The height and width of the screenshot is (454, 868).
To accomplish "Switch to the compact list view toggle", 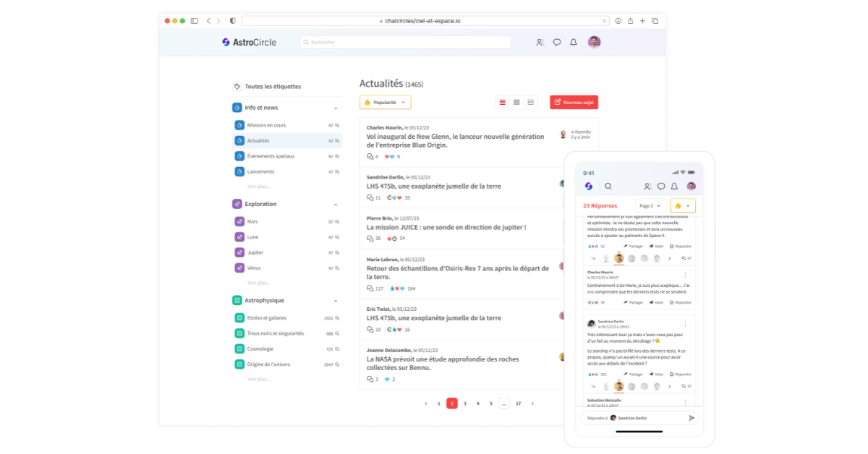I will coord(516,103).
